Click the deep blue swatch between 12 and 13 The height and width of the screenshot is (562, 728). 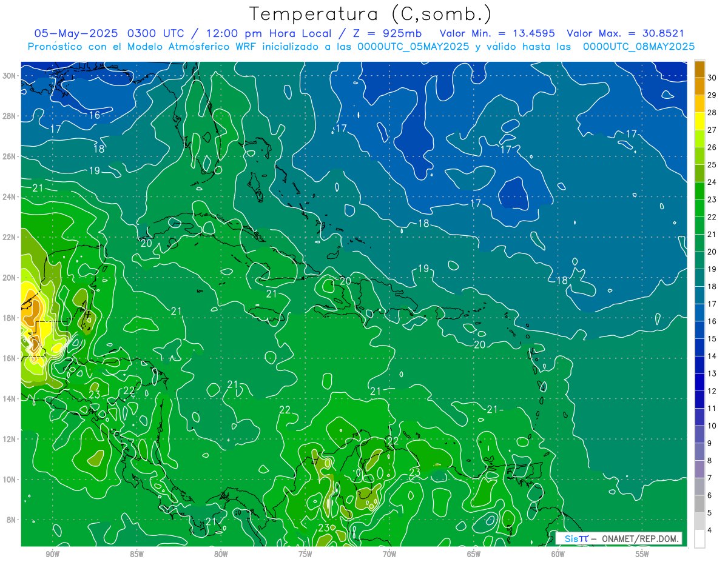coord(699,383)
